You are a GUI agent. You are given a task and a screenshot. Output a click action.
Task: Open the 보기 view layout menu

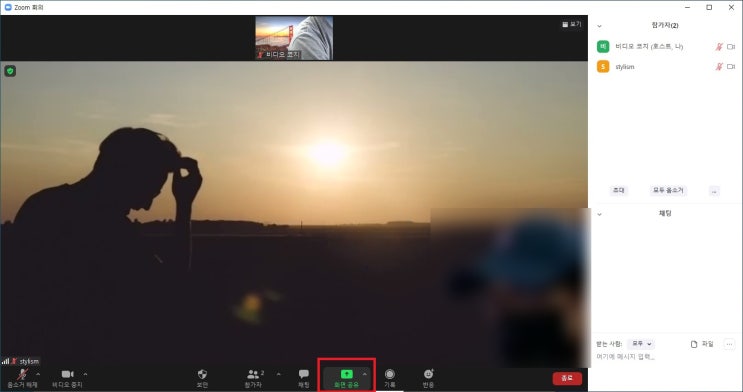click(571, 24)
